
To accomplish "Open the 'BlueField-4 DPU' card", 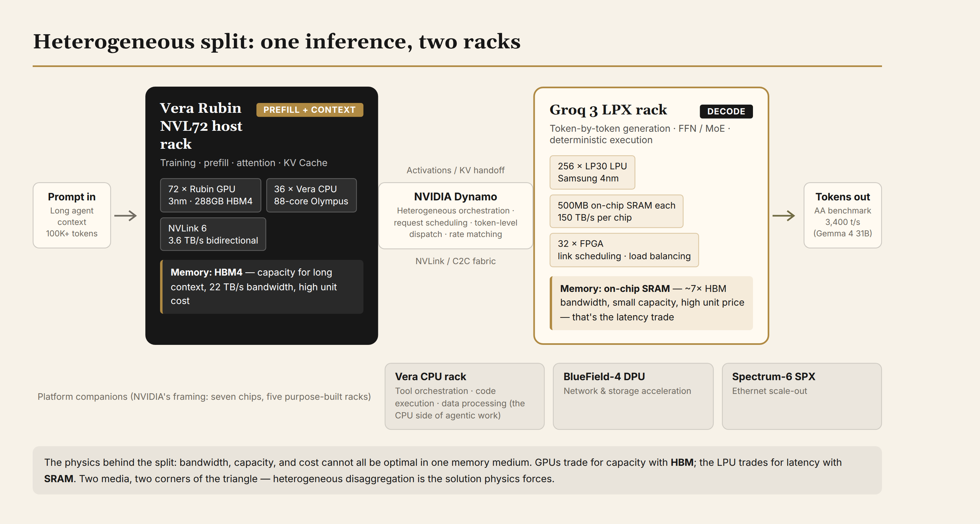I will click(633, 396).
